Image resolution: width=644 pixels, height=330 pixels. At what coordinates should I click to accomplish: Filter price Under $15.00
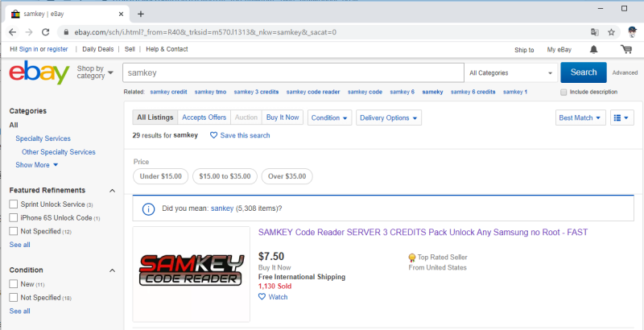(160, 176)
